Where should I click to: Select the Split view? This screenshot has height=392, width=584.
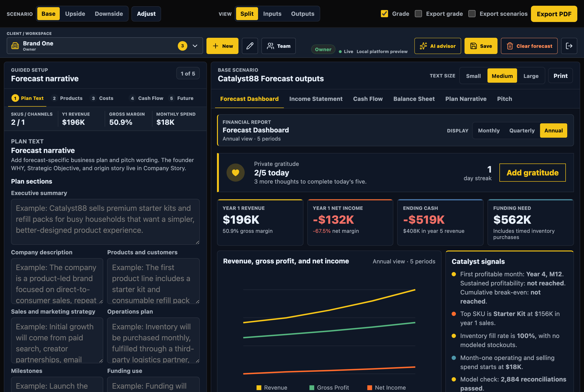(247, 14)
